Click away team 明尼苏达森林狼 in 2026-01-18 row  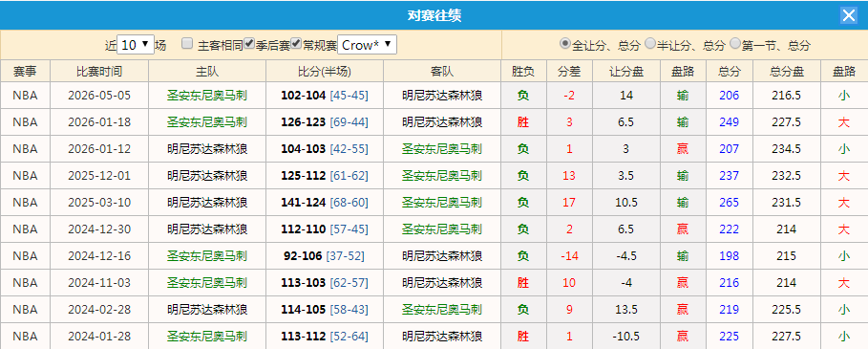(442, 121)
